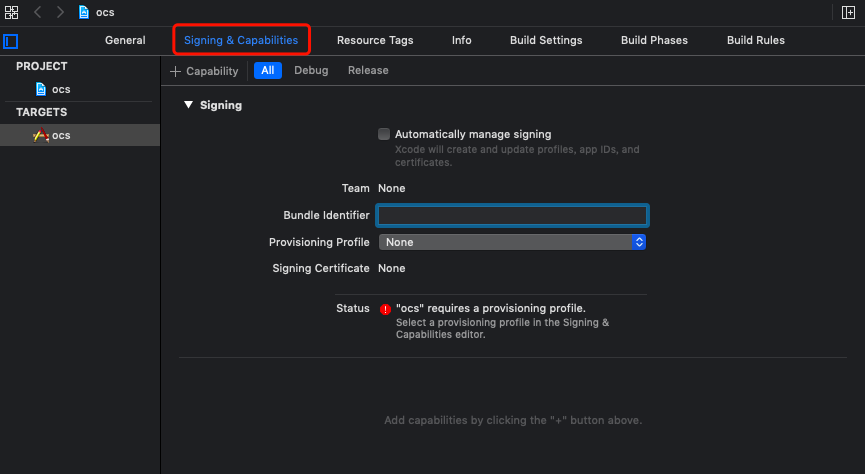Screen dimensions: 865x474
Task: Collapse the Signing section triangle
Action: tap(188, 105)
